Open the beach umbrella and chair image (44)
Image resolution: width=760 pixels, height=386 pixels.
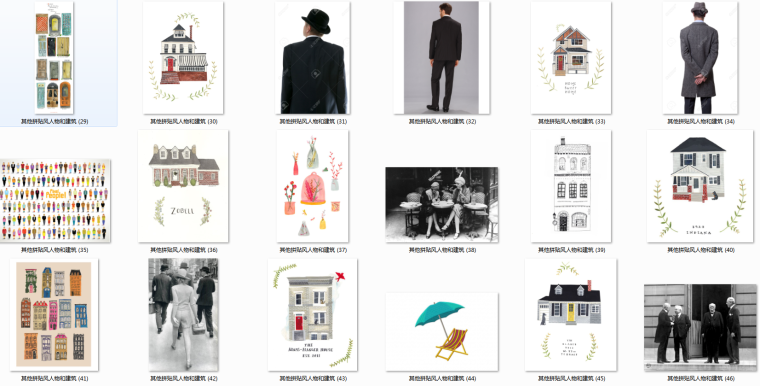click(x=442, y=332)
